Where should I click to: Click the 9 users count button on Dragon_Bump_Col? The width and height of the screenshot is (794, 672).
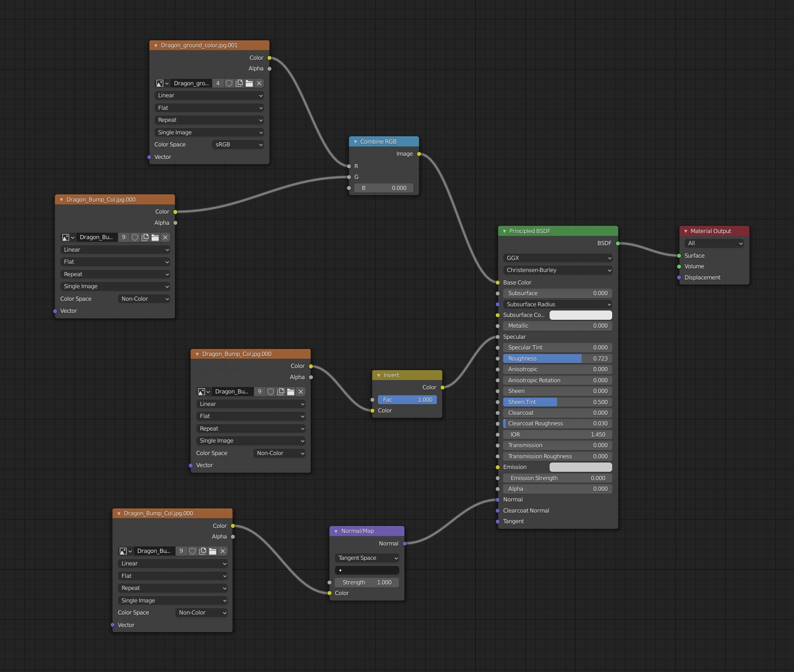click(124, 237)
